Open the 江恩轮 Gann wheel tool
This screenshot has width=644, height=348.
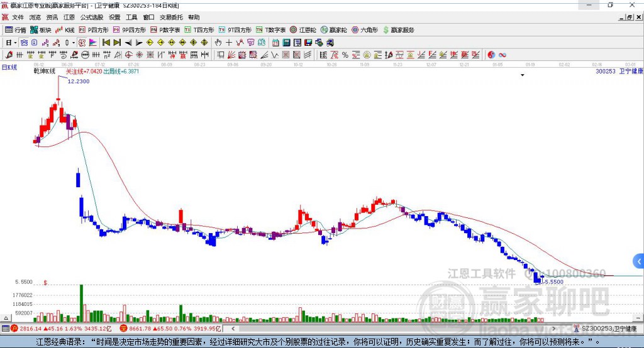coord(303,30)
